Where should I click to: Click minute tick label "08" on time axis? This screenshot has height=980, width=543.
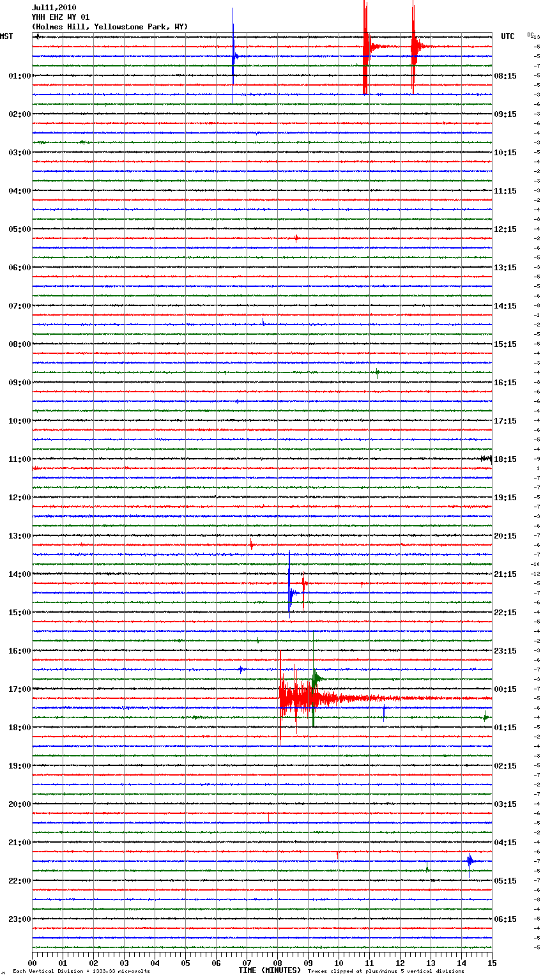point(278,963)
